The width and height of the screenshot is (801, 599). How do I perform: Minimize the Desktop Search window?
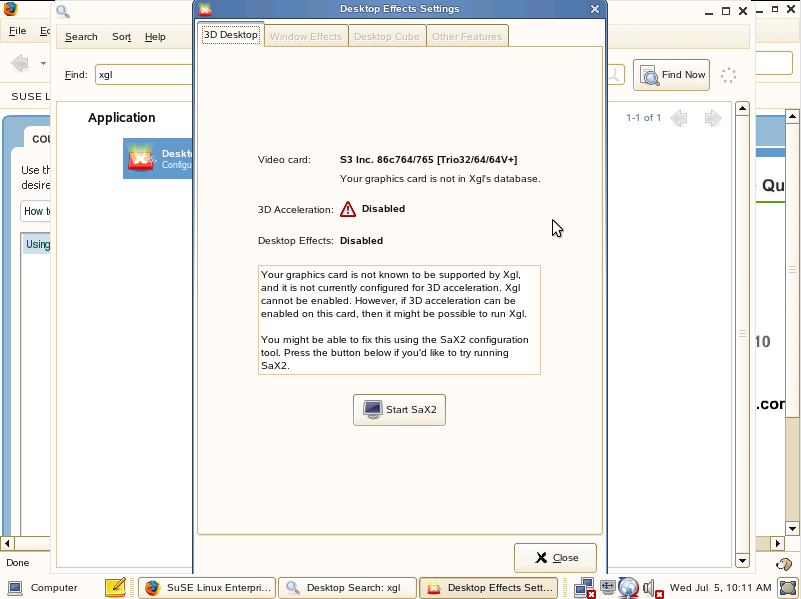[709, 11]
